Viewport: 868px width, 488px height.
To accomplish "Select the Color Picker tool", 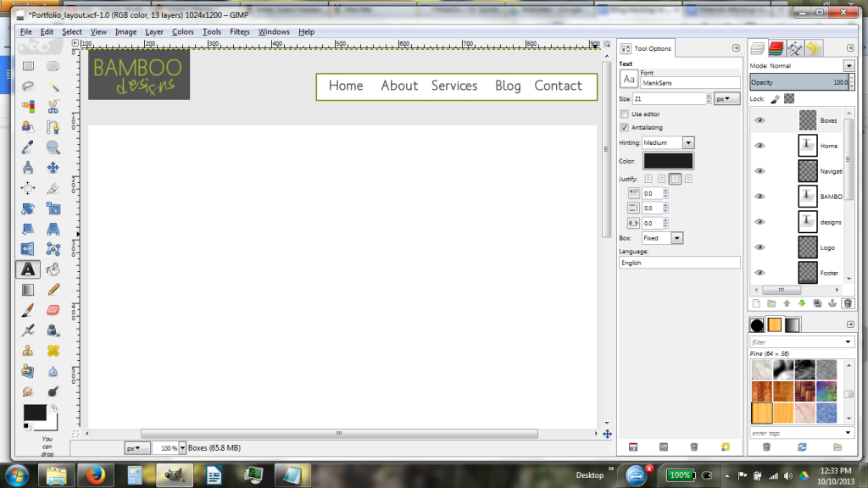I will 29,146.
